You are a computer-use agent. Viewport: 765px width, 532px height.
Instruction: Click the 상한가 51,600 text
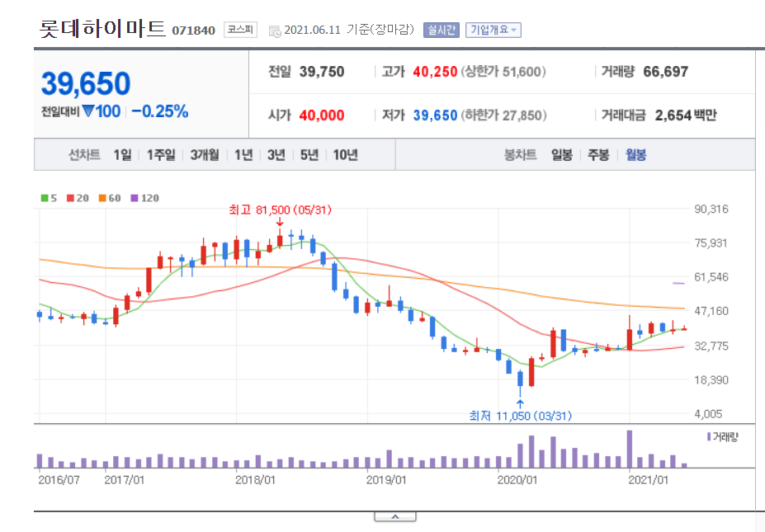(x=503, y=72)
